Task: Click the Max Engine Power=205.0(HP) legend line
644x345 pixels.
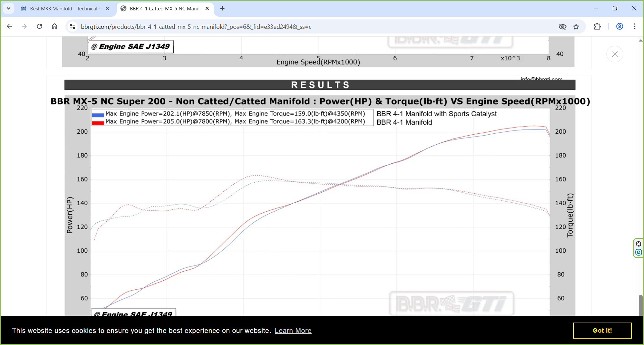Action: [235, 122]
